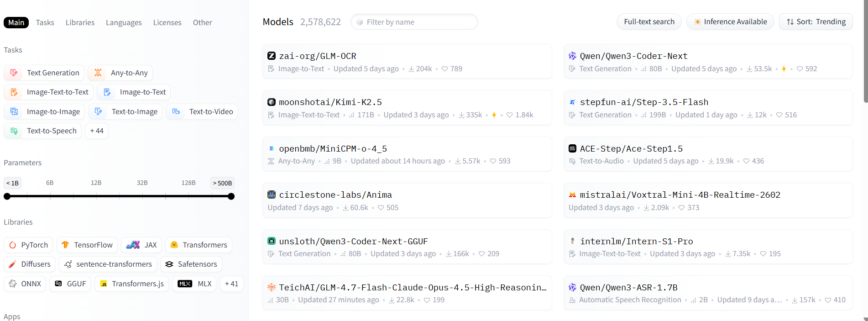This screenshot has height=321, width=868.
Task: Click the Inference Available button
Action: coord(730,22)
